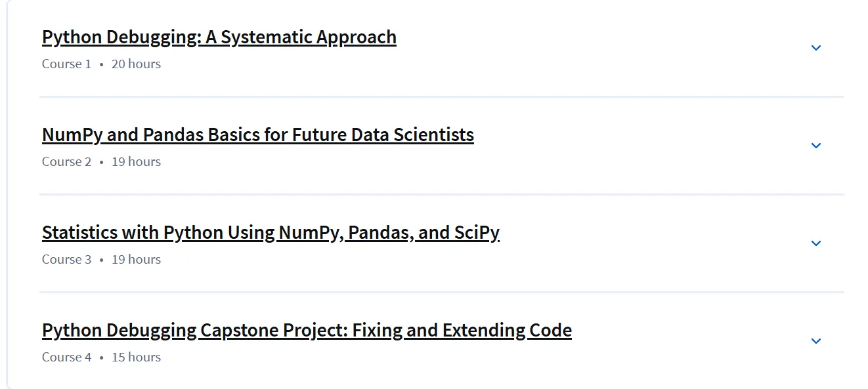Expand the Statistics with Python course chevron
The height and width of the screenshot is (389, 868).
(x=816, y=243)
